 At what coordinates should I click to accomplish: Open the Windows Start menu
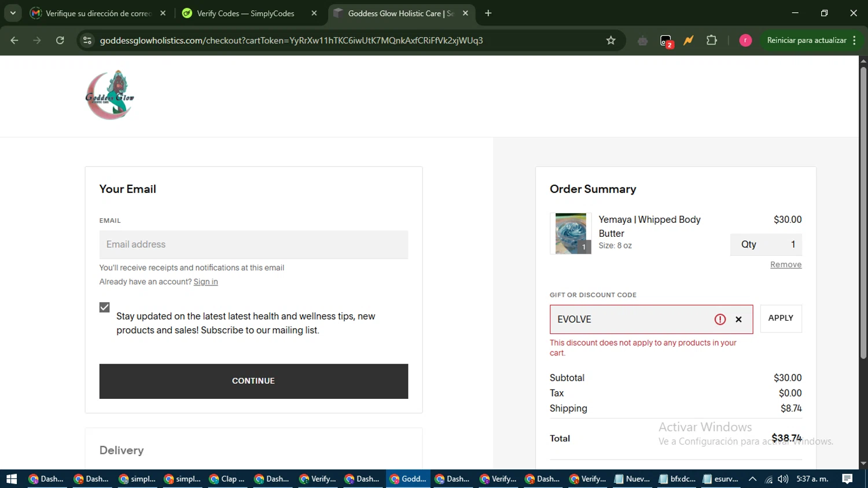(12, 479)
